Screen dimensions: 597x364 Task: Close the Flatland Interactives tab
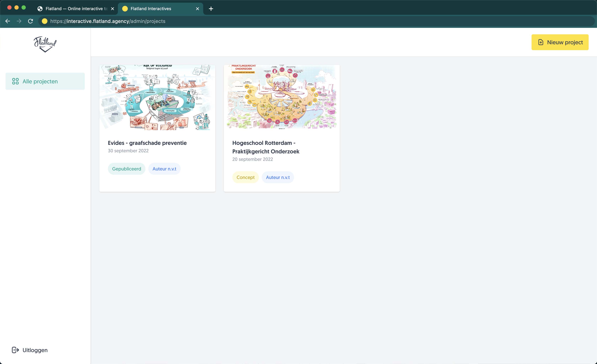tap(198, 9)
